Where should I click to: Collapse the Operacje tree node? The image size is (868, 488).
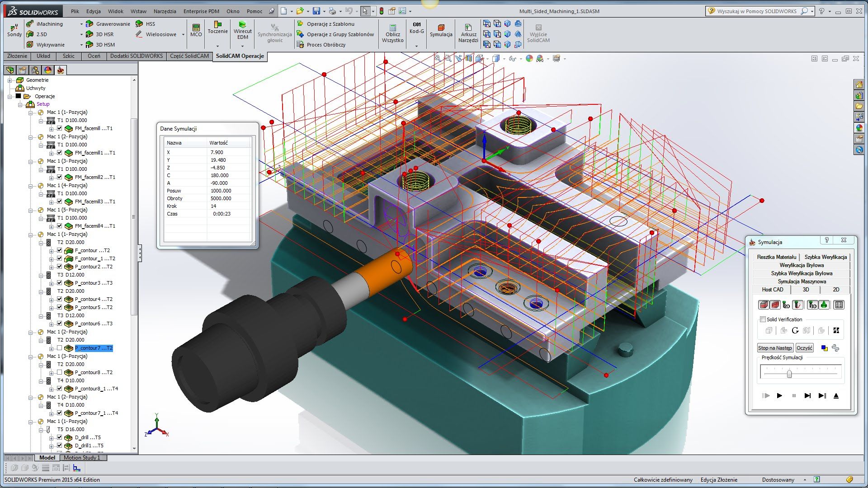[9, 96]
